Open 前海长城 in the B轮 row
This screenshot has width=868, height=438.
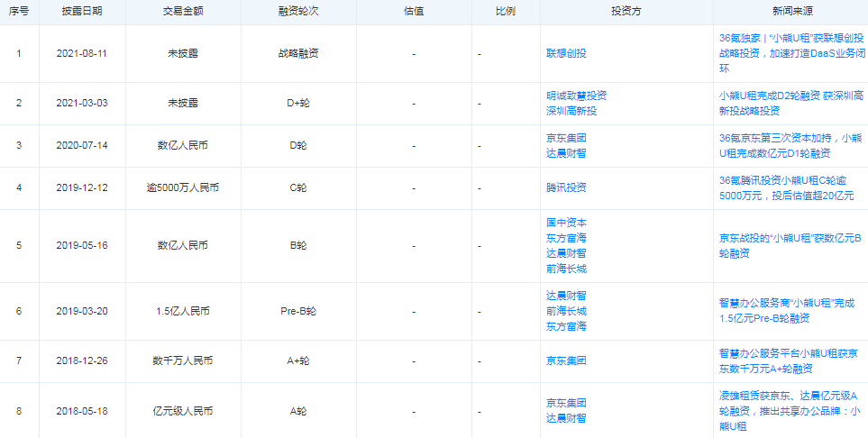[x=565, y=269]
